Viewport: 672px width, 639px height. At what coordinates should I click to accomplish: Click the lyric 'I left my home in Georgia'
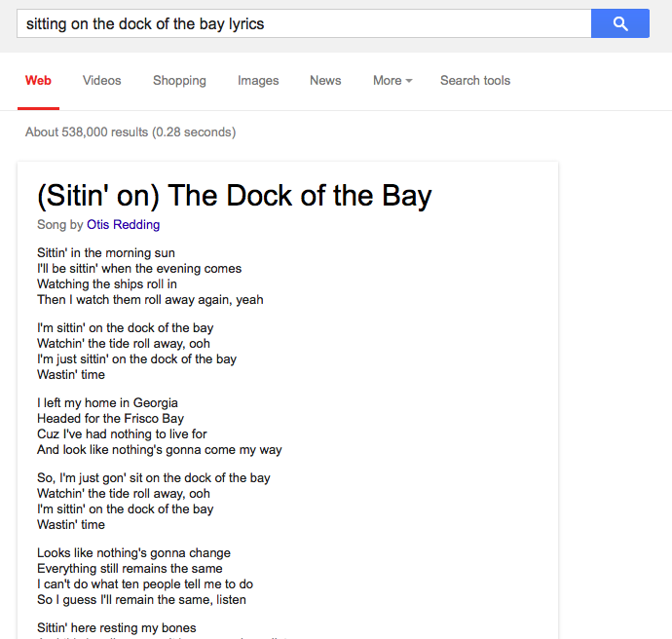point(107,403)
